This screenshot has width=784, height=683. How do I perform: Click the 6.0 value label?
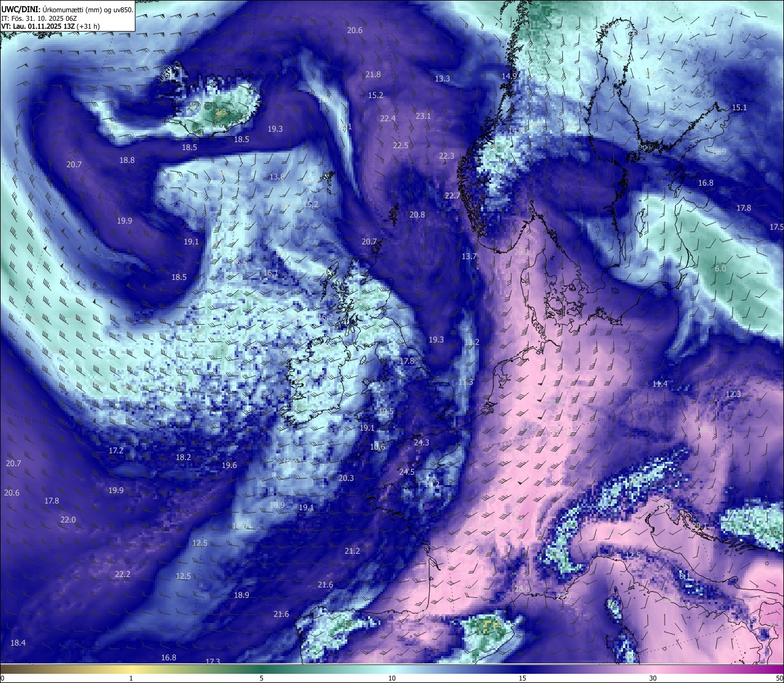coord(720,269)
